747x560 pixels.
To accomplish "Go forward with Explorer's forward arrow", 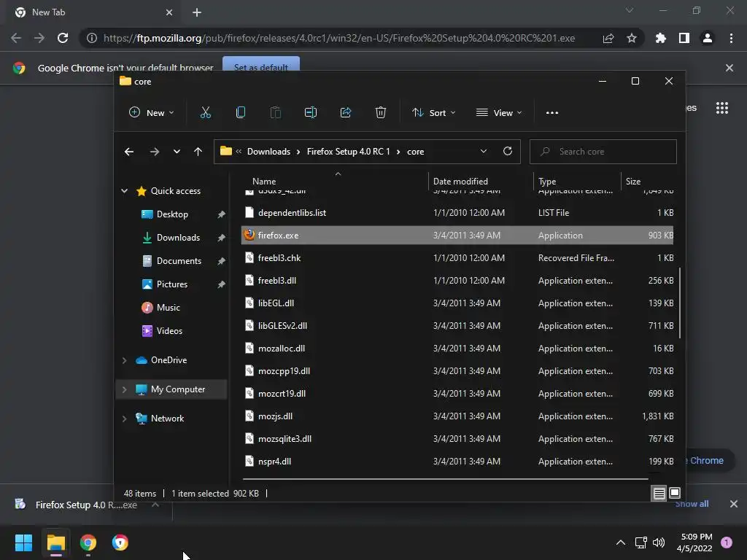I will [155, 152].
